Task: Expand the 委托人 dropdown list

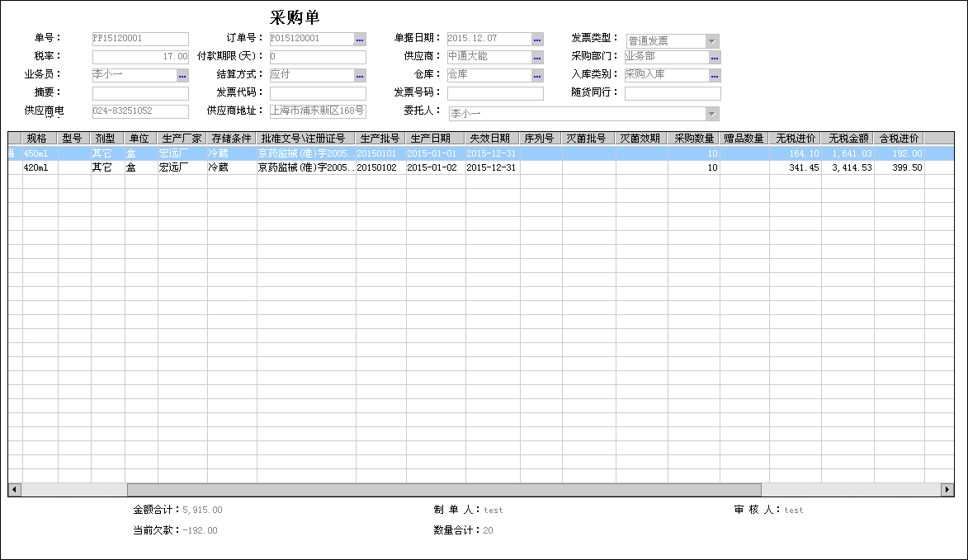Action: [x=712, y=114]
